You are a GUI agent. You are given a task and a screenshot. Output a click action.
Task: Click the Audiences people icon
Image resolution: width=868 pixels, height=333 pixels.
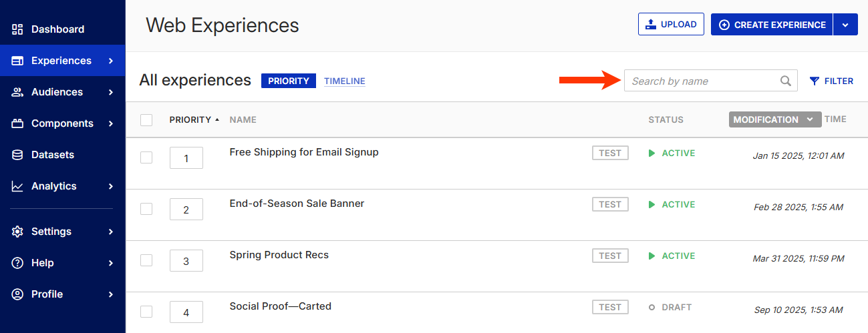18,92
